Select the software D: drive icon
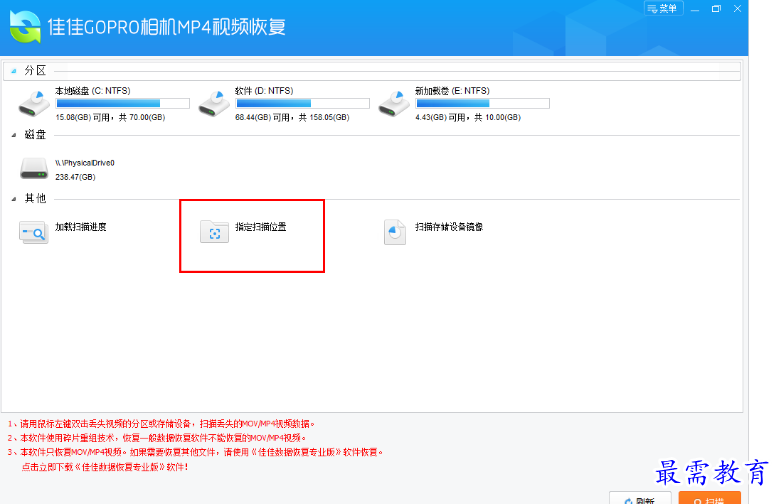777x504 pixels. (214, 104)
